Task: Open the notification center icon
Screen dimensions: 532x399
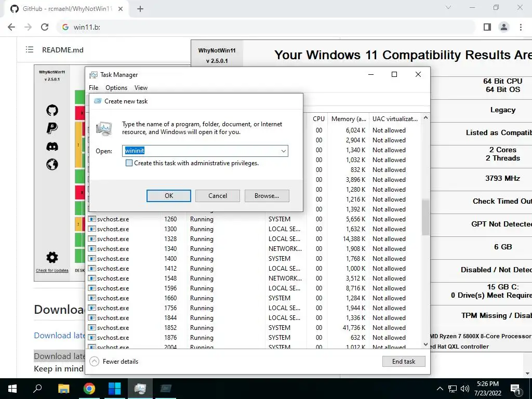Action: (516, 390)
